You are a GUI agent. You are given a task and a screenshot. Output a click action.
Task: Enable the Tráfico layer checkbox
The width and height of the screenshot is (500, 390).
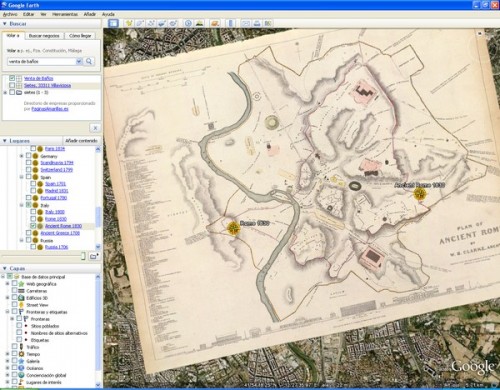[x=14, y=347]
